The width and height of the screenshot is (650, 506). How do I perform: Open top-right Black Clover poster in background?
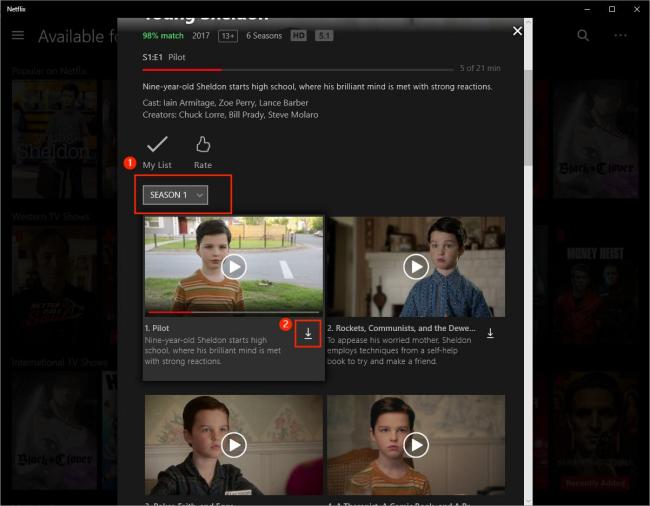coord(596,139)
